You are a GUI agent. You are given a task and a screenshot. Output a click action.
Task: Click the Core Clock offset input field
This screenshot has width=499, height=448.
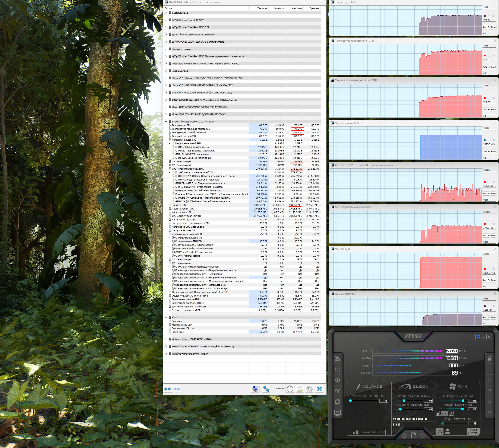pos(428,400)
